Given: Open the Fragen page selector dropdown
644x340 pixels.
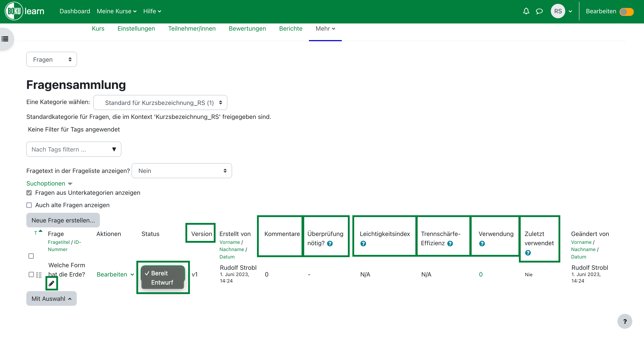Looking at the screenshot, I should [x=52, y=59].
